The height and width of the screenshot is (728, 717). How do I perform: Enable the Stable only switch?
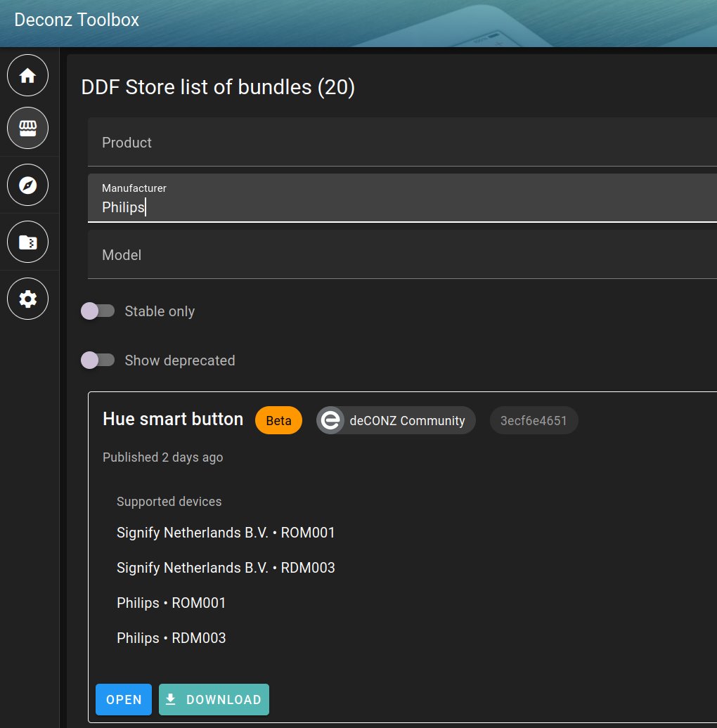click(x=98, y=311)
